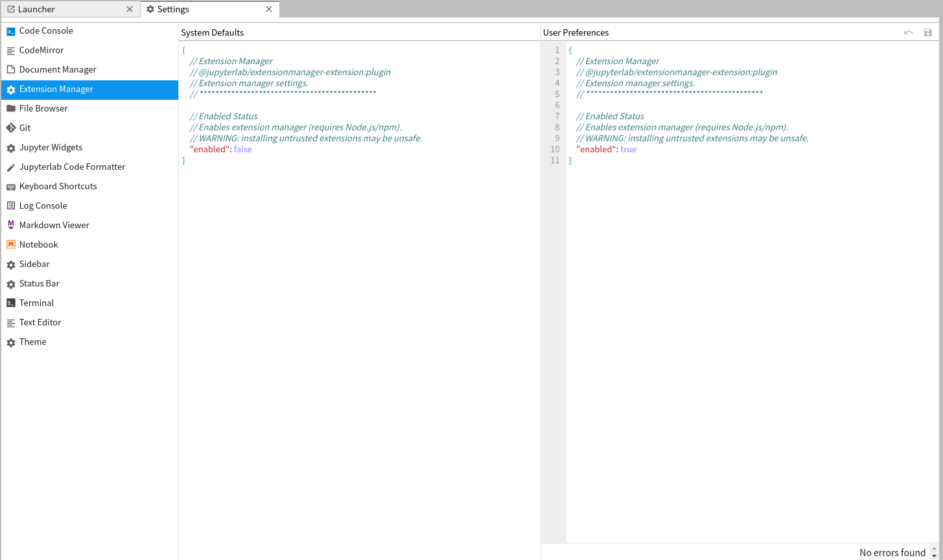
Task: Open Keyboard Shortcuts settings
Action: pos(89,187)
